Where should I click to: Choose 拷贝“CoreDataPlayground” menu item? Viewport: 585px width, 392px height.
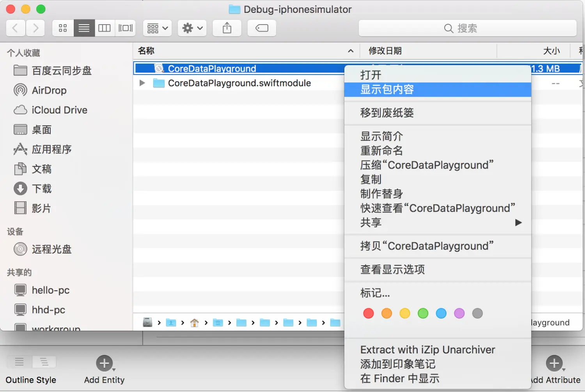(x=438, y=246)
